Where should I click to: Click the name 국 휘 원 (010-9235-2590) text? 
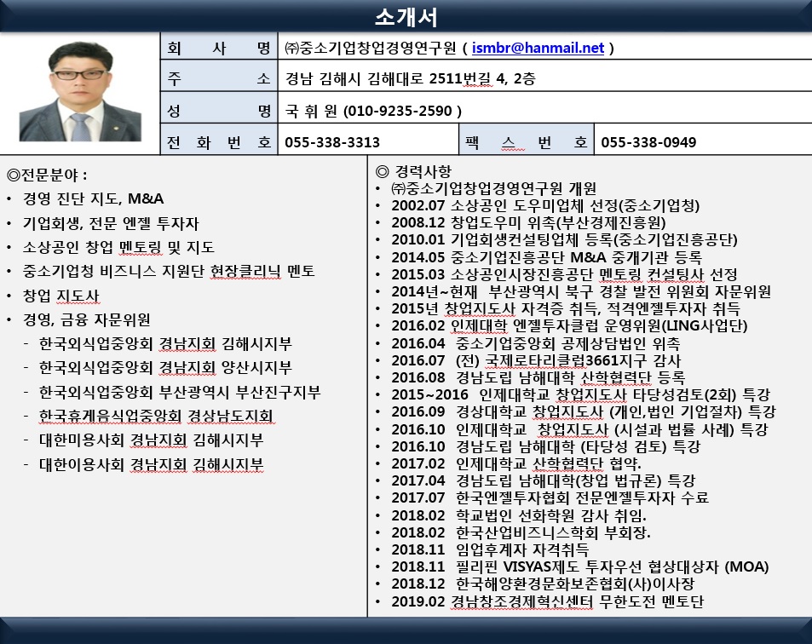point(373,111)
